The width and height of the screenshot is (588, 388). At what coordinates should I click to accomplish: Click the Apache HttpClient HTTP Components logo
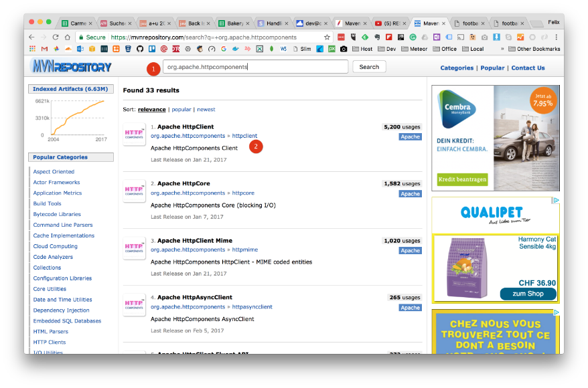point(134,136)
